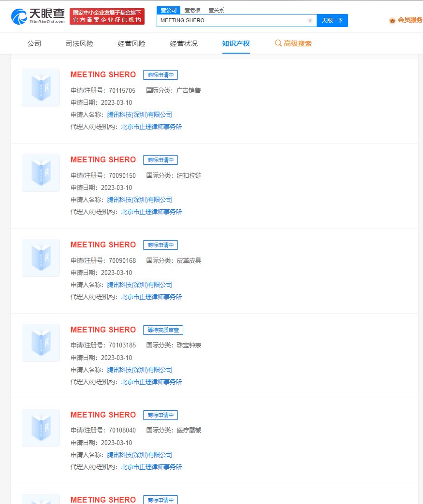
Task: Click 商标申请中 tag on the 70090168 entry
Action: pyautogui.click(x=160, y=245)
